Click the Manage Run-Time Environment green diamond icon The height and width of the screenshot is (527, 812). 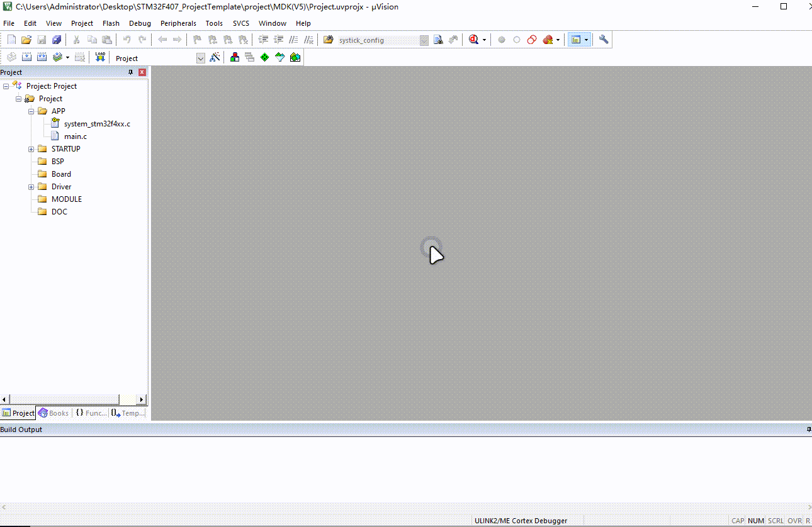pos(265,57)
